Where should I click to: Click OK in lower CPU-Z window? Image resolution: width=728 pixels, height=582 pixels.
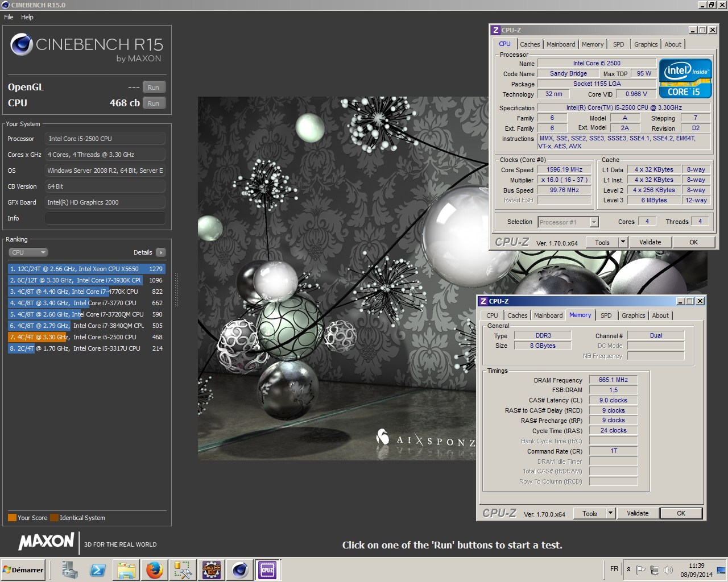coord(681,513)
